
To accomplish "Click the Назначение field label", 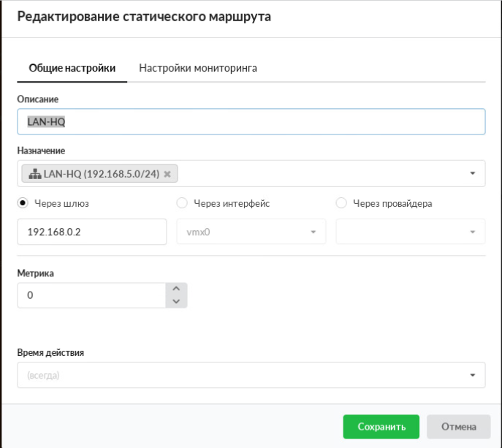I will point(41,151).
